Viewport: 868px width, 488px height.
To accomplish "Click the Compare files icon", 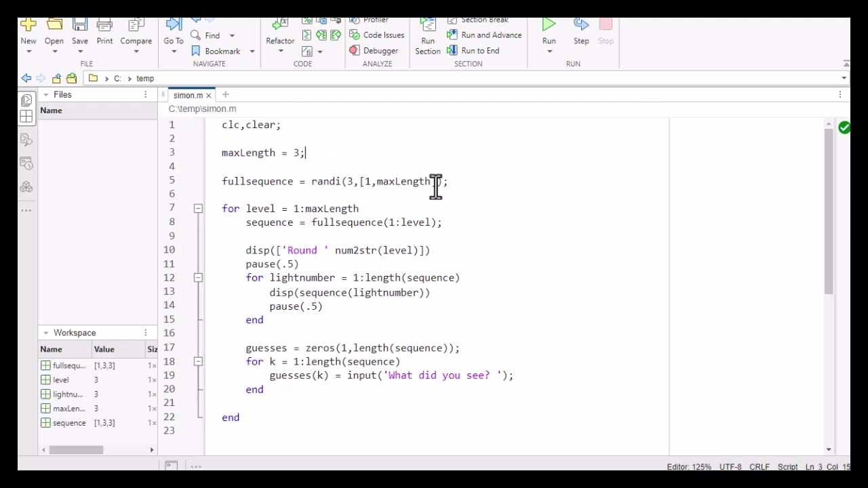I will coord(136,25).
